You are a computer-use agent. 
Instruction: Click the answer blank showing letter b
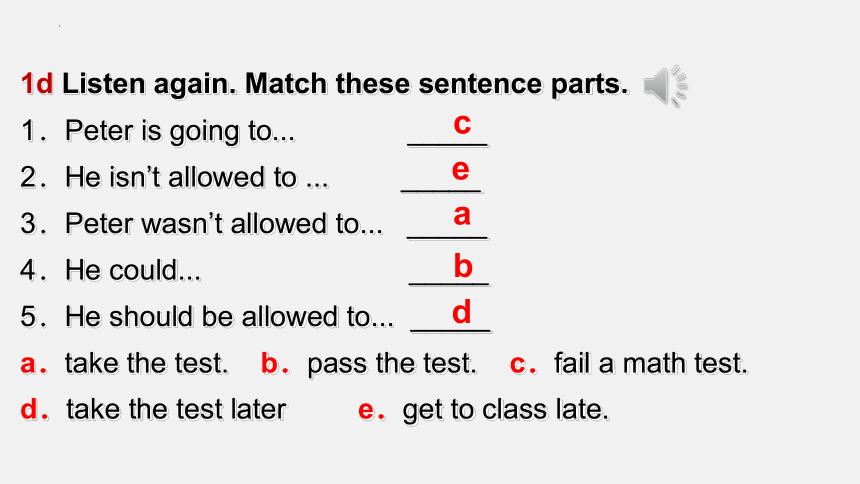450,269
